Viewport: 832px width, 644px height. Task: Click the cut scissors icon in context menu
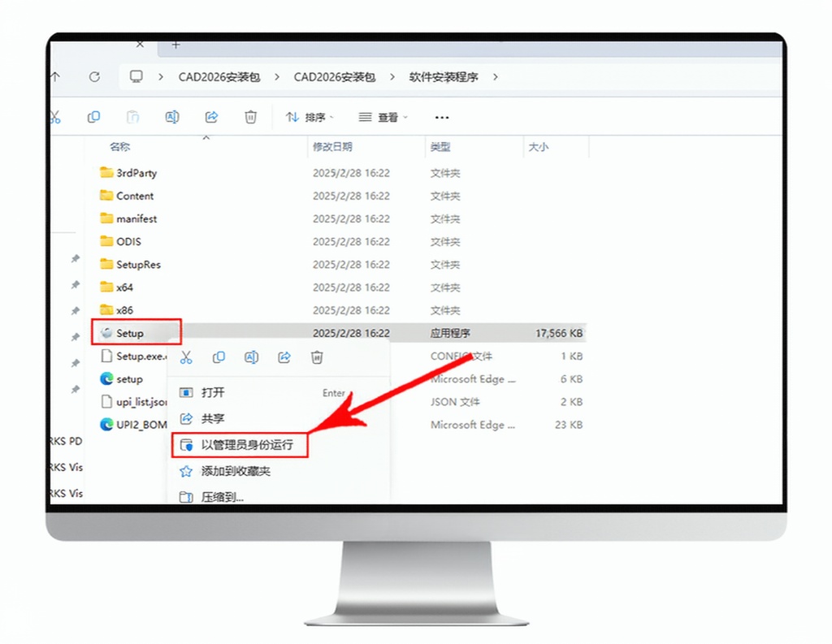(x=186, y=357)
